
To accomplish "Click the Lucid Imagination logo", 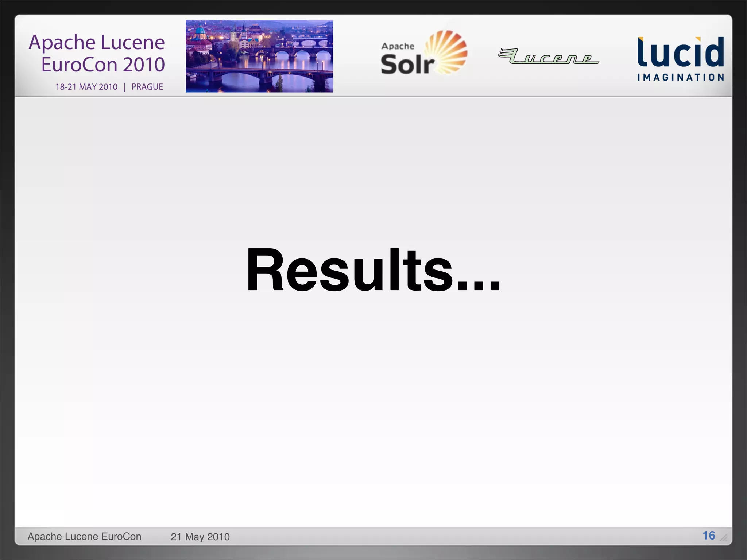I will point(681,59).
